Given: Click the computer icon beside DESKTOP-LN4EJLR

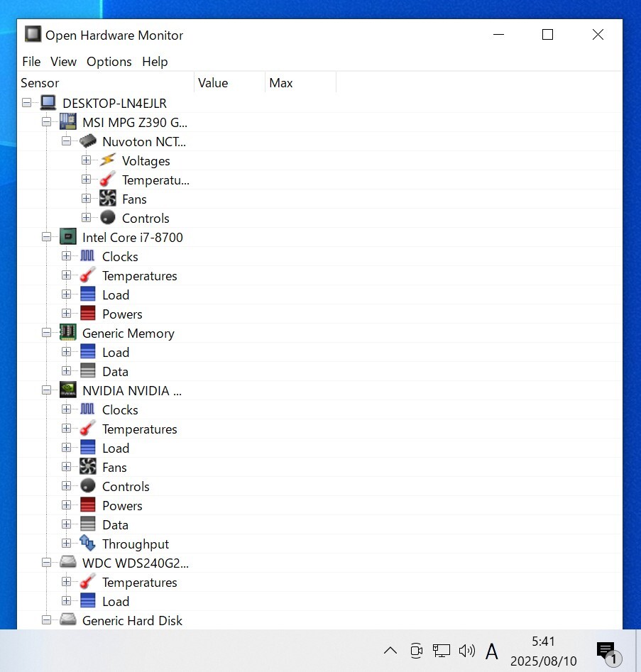Looking at the screenshot, I should [48, 103].
